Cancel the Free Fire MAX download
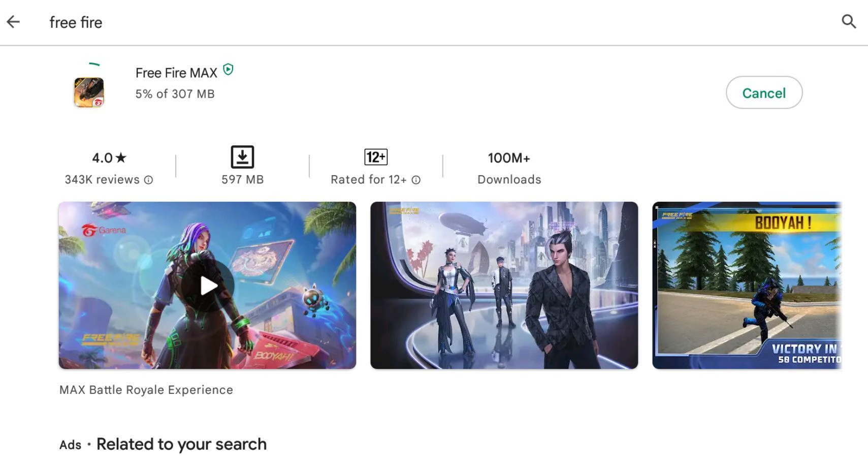Image resolution: width=868 pixels, height=471 pixels. (764, 92)
